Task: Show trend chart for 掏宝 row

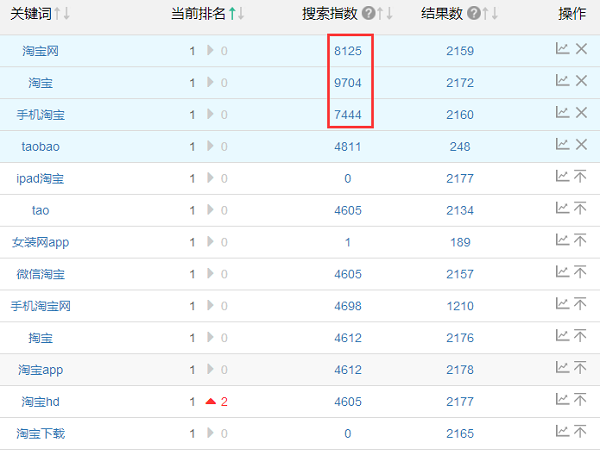Action: (562, 336)
